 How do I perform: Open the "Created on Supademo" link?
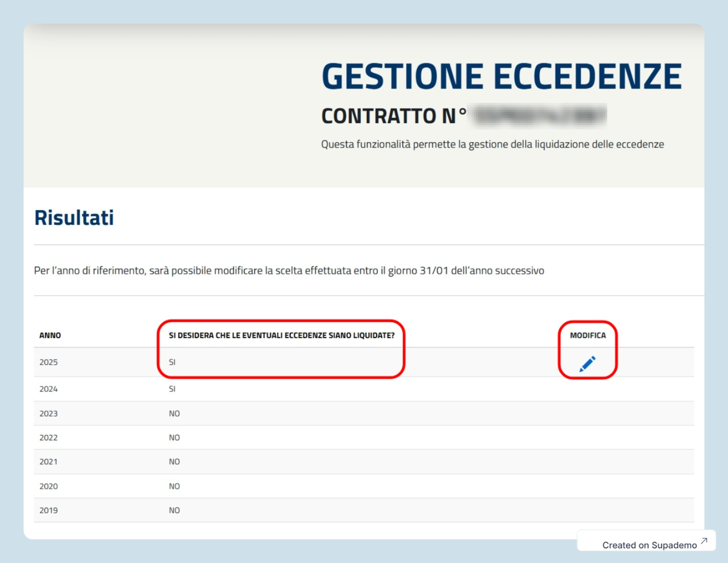click(649, 545)
